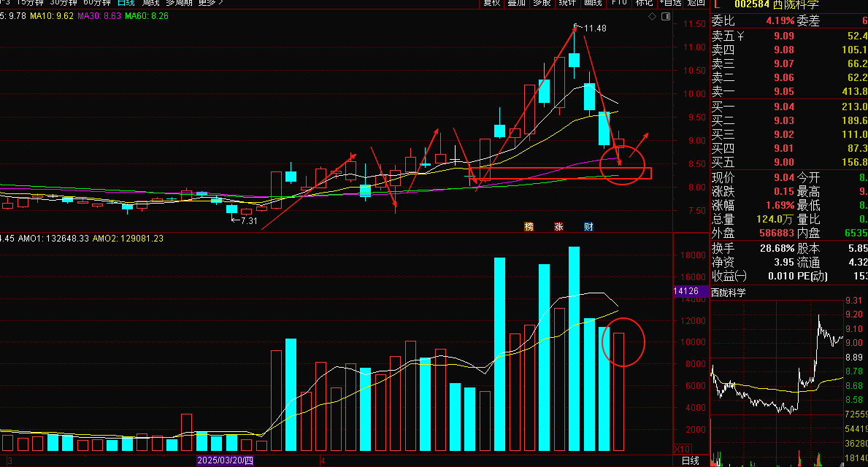Click the AMO1: 132648.33 indicator label
Image resolution: width=868 pixels, height=467 pixels.
click(54, 239)
